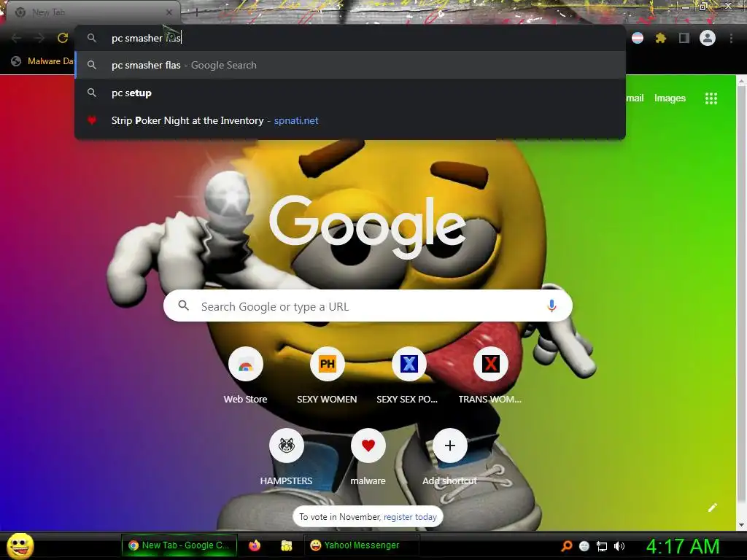This screenshot has height=560, width=747.
Task: Select Strip Poker Night at the Inventory suggestion
Action: coord(350,120)
